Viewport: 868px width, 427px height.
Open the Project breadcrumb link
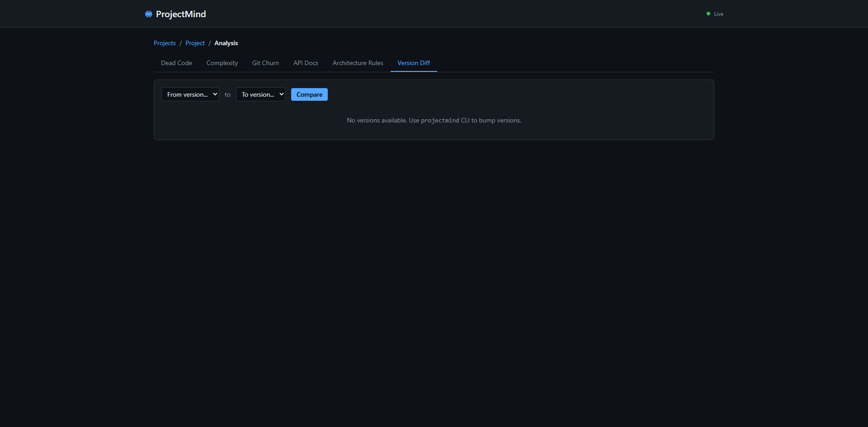tap(195, 43)
